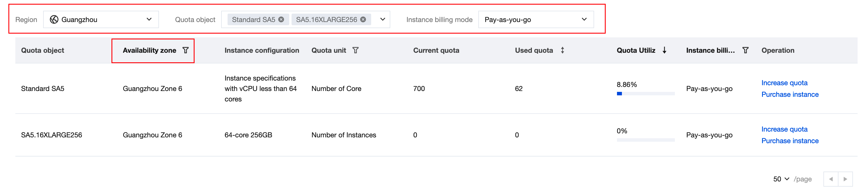
Task: Change the 50 per page size
Action: pos(781,179)
